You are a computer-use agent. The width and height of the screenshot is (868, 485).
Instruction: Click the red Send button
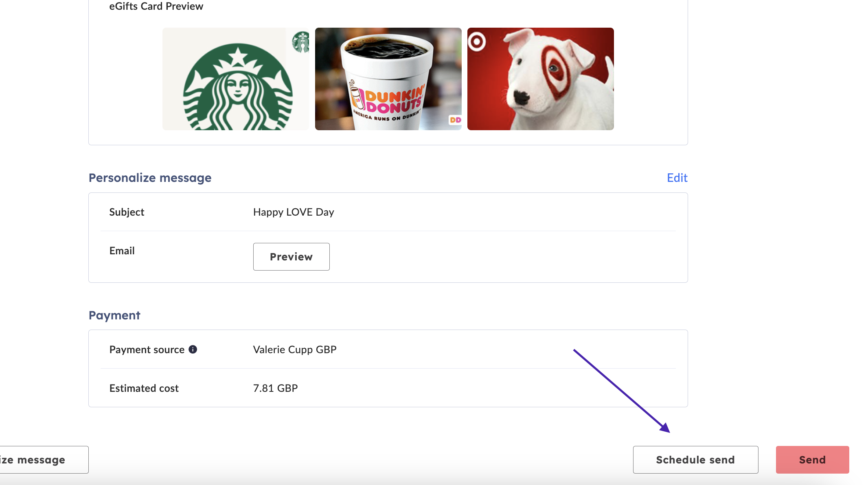(812, 460)
